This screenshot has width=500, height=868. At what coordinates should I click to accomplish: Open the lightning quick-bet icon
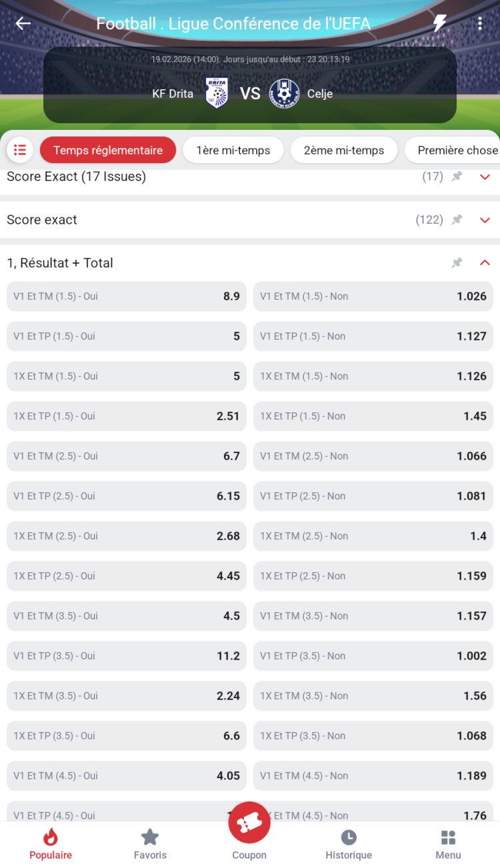coord(439,24)
